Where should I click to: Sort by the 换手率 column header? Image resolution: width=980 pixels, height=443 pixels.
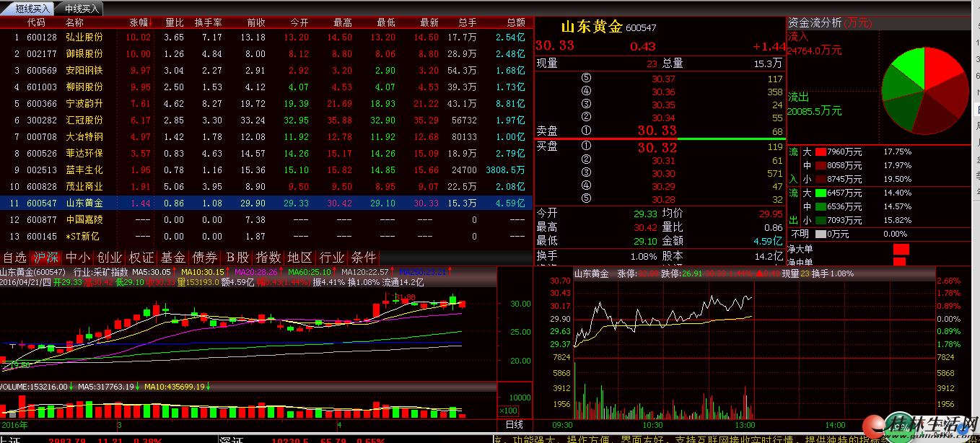tap(208, 22)
